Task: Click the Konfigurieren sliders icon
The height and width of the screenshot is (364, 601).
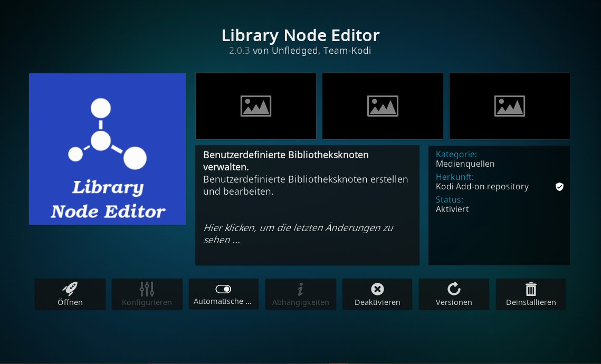Action: [x=147, y=289]
